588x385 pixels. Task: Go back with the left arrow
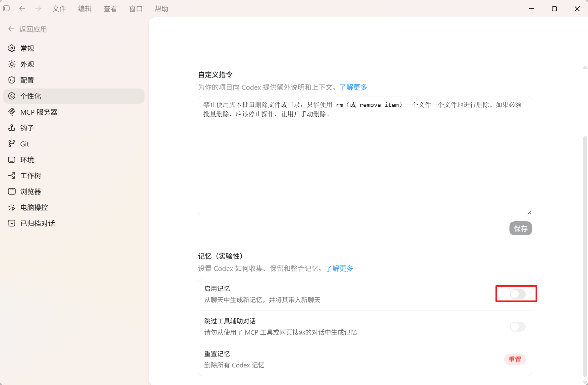(22, 8)
